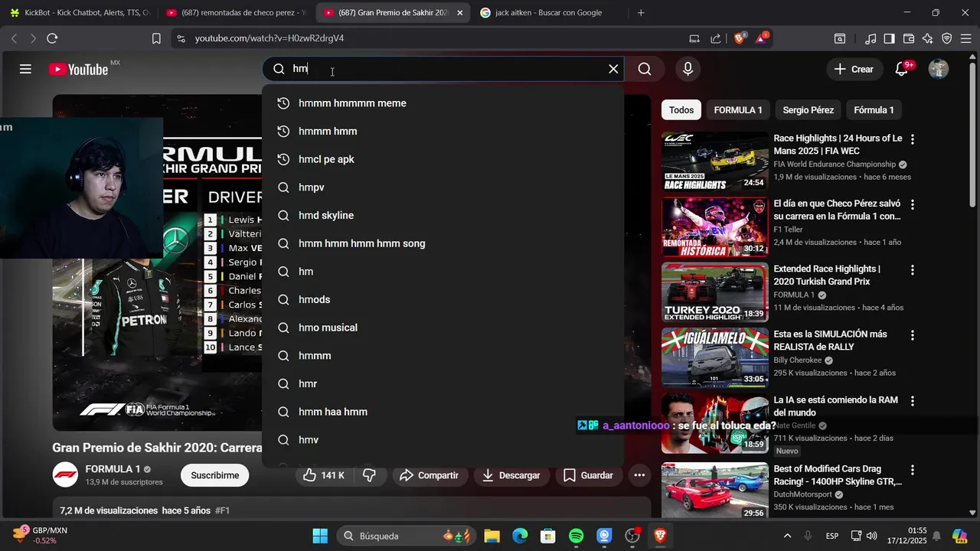This screenshot has height=551, width=980.
Task: Click the taskbar Búsqueda search box
Action: (405, 536)
